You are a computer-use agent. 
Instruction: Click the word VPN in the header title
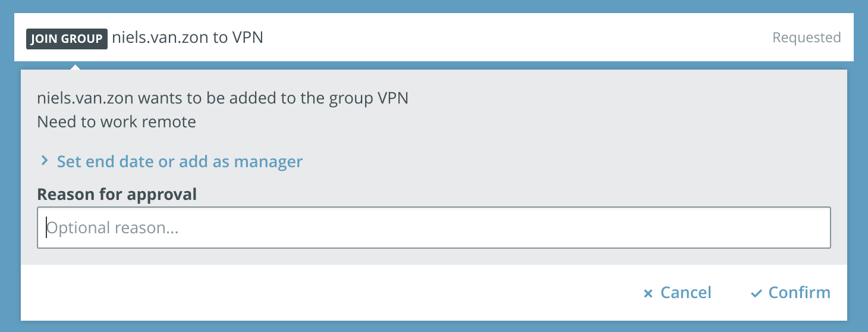point(247,38)
